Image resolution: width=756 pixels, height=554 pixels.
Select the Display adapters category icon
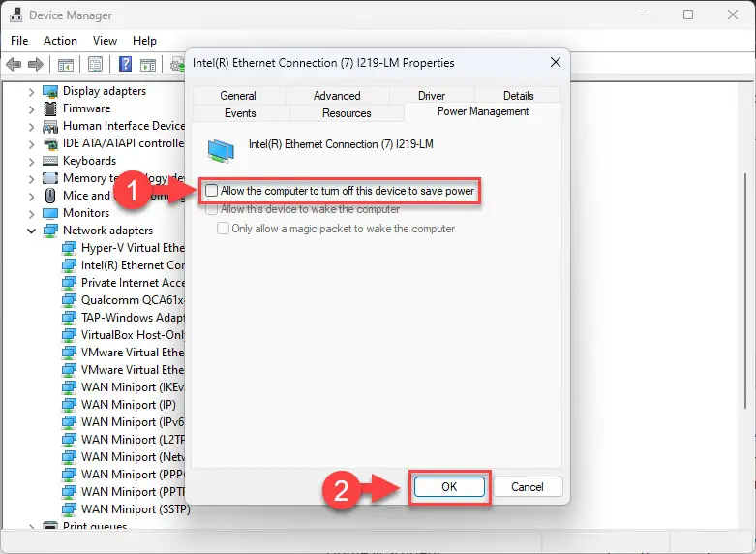point(50,91)
